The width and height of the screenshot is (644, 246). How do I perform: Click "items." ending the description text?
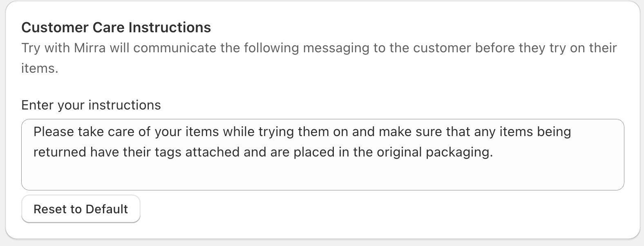(40, 68)
